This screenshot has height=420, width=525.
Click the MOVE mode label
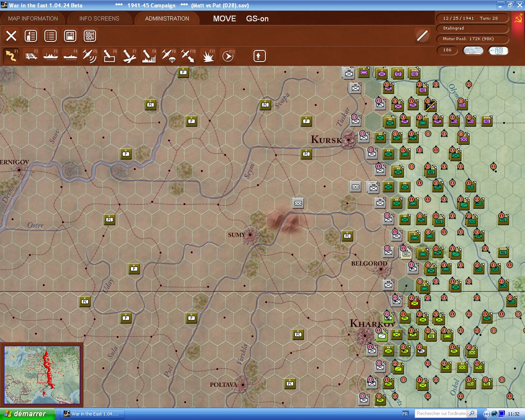coord(224,18)
